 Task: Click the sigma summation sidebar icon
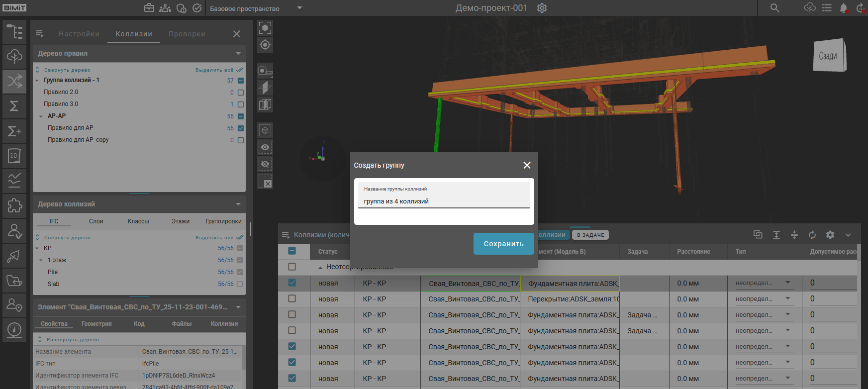14,106
